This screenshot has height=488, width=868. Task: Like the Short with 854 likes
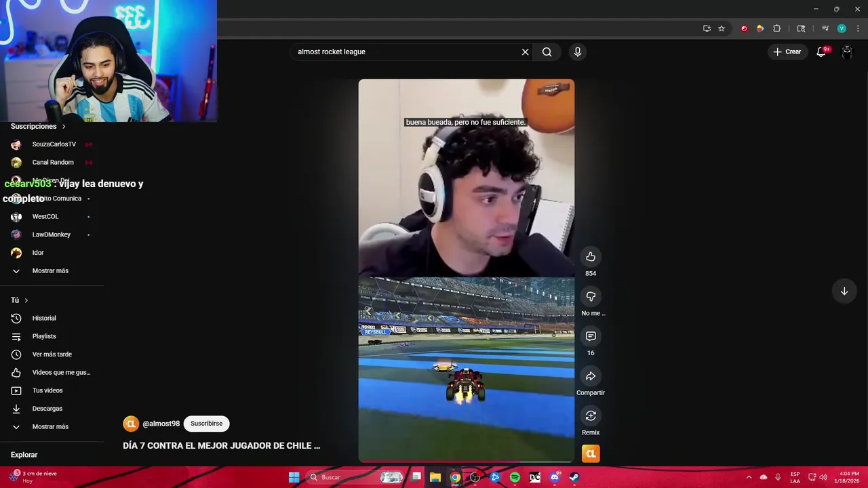point(591,256)
